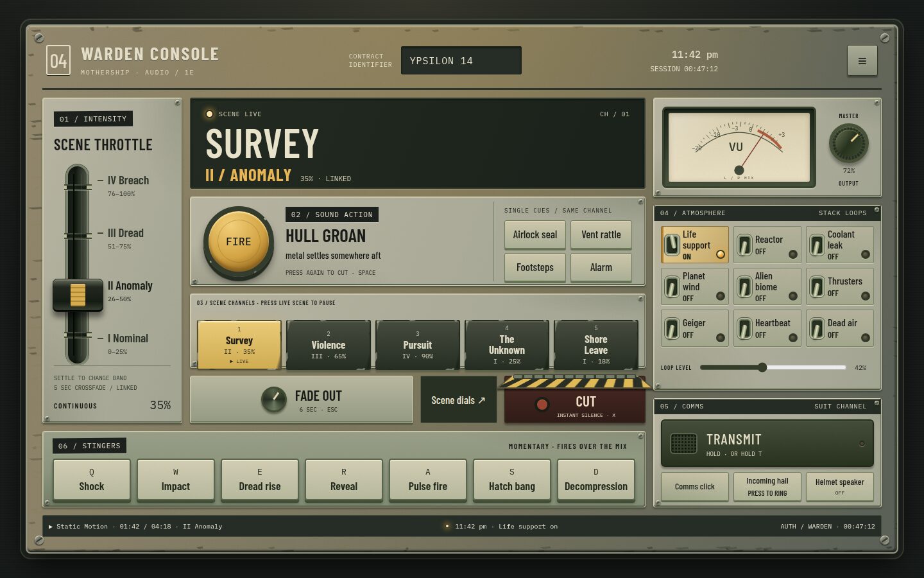Click the 04 console badge logo
The image size is (924, 578).
[58, 61]
